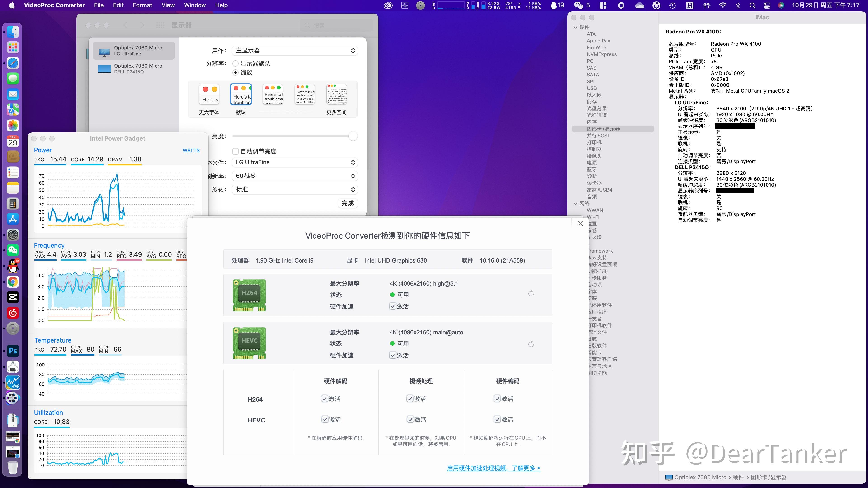Open Notes app in the dock
The width and height of the screenshot is (868, 488).
coord(13,188)
